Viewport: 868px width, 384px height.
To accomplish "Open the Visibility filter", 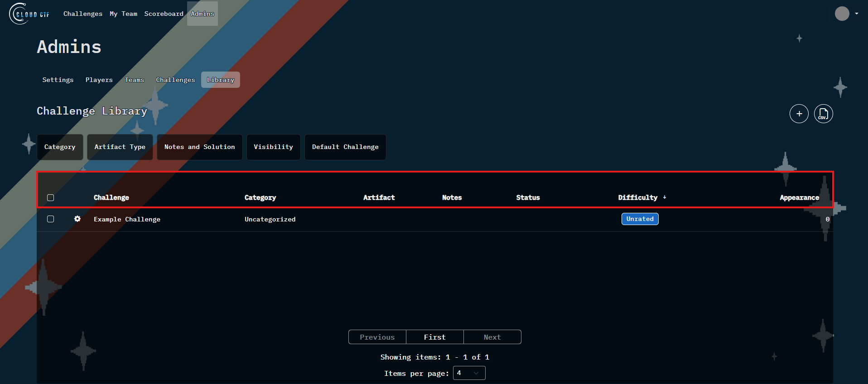I will [x=273, y=147].
